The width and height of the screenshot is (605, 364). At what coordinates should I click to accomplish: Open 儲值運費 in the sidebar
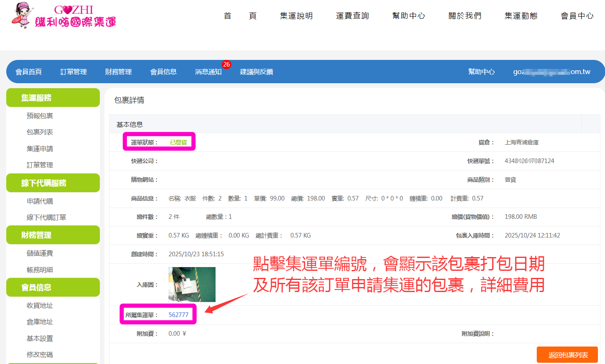coord(40,253)
